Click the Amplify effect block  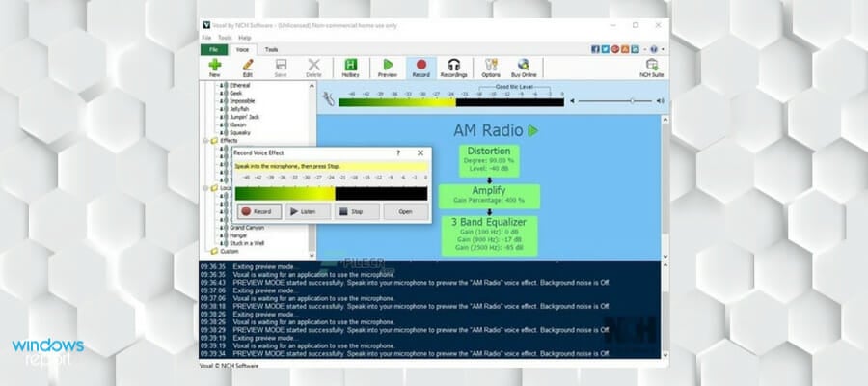click(489, 196)
